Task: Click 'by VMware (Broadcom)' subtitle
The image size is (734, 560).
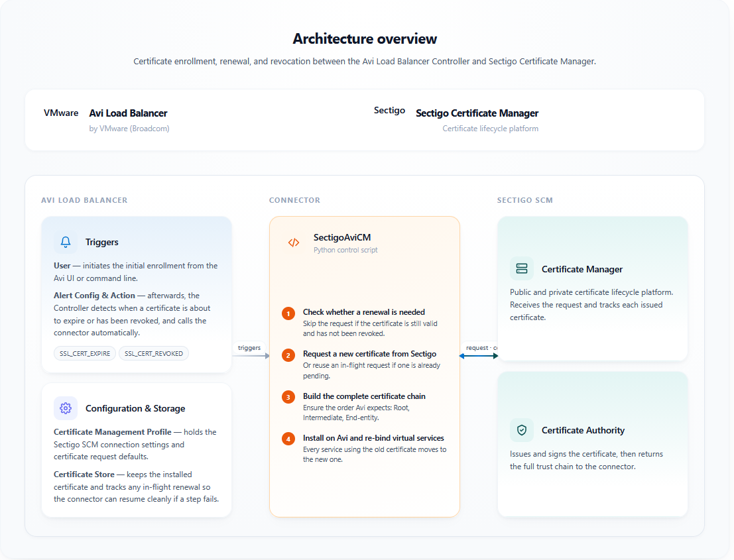Action: click(x=129, y=129)
